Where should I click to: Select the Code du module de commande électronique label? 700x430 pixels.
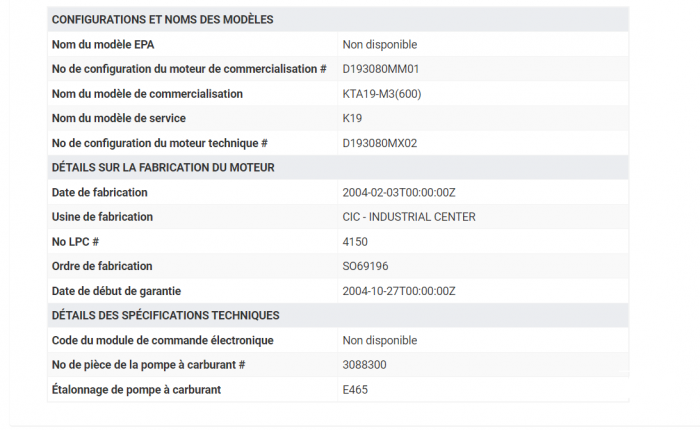click(x=162, y=340)
